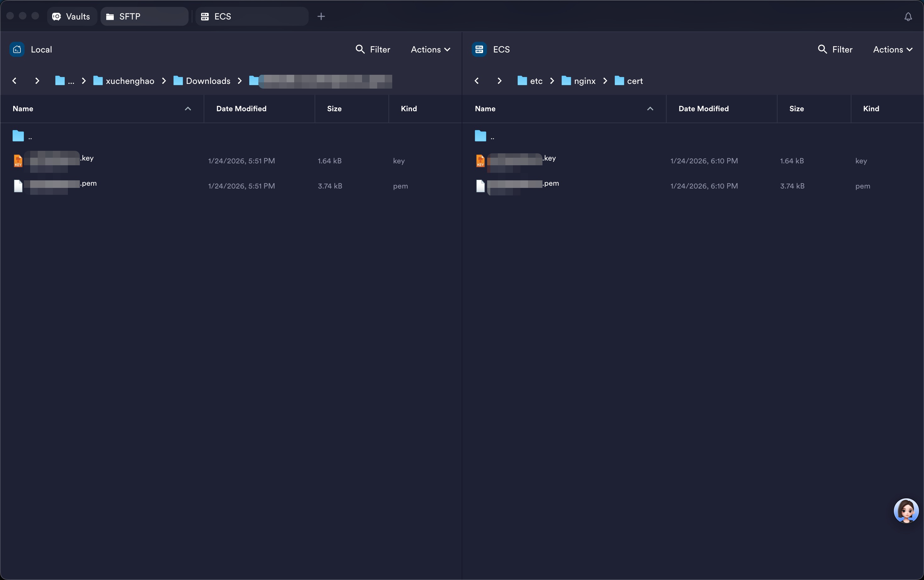Open Actions dropdown in Local pane

tap(430, 49)
